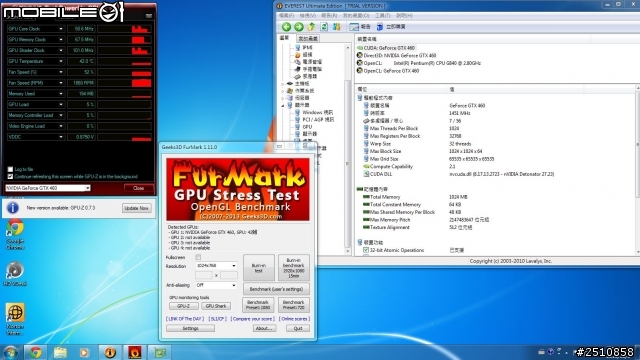Open the Norton desktop shortcut
Screen dimensions: 640x360
(15, 319)
